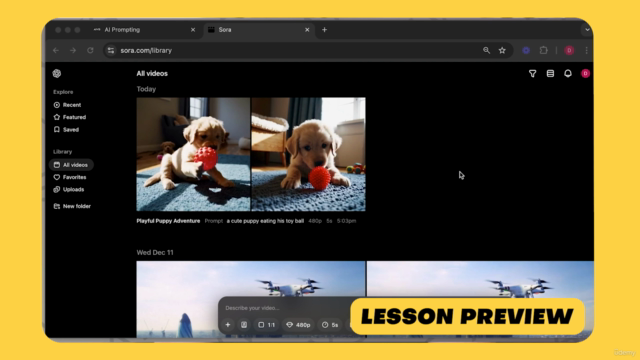This screenshot has height=360, width=640.
Task: Click prompt text 'a cute puppy eating his toy ball'
Action: click(x=265, y=221)
